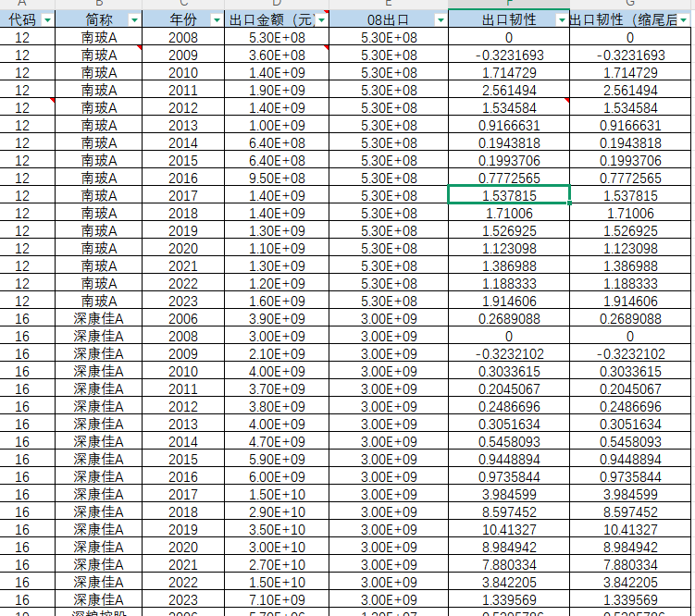Viewport: 695px width, 616px height.
Task: Select cell 0.1943818 in column G
Action: pyautogui.click(x=630, y=142)
